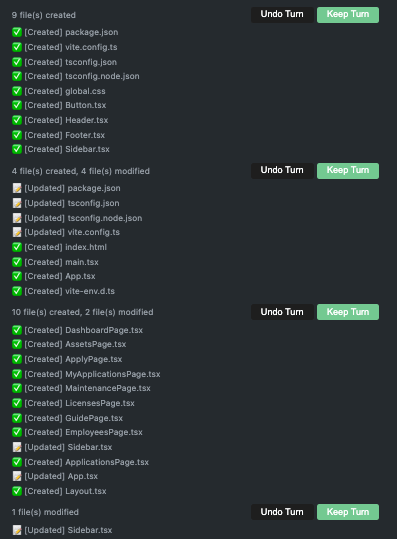The width and height of the screenshot is (397, 539).
Task: Click the memo icon beside Updated tsconfig.node.json
Action: point(17,218)
